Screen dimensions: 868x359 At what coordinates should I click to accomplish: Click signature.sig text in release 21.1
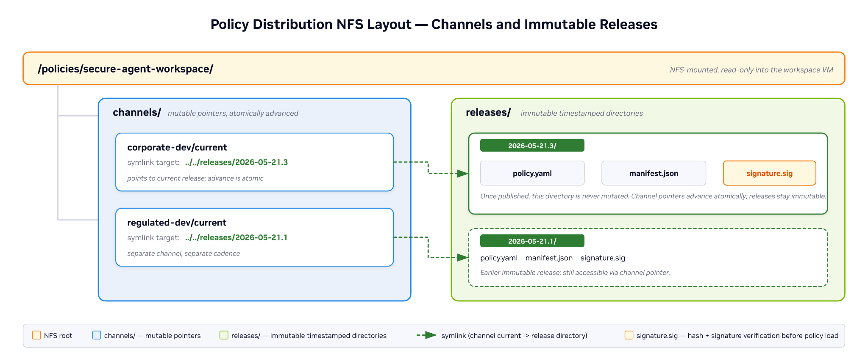603,258
